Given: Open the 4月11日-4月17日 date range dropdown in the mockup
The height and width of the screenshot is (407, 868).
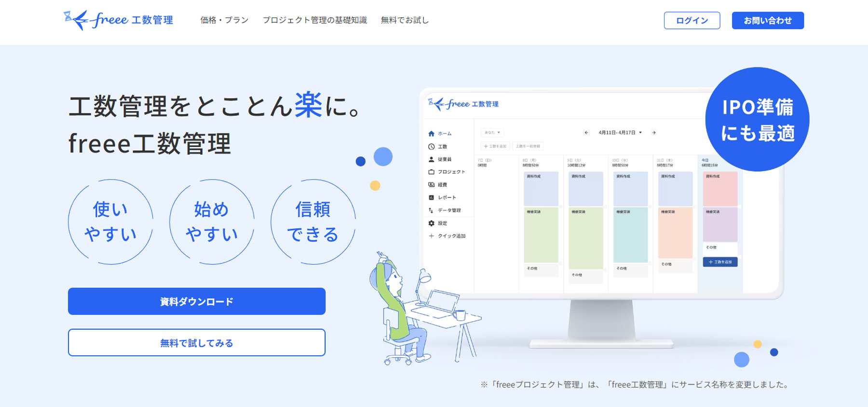Looking at the screenshot, I should [620, 132].
